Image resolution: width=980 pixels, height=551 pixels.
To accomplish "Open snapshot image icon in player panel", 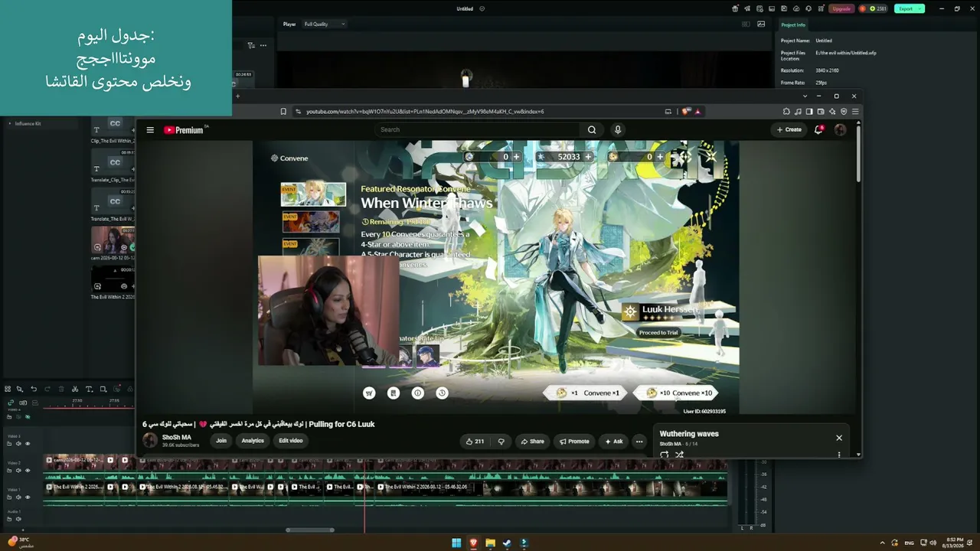I will (761, 24).
